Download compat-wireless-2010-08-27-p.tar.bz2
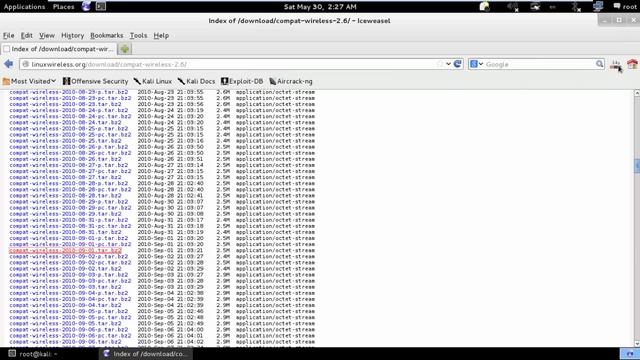Viewport: 640px width, 360px height. 69,165
